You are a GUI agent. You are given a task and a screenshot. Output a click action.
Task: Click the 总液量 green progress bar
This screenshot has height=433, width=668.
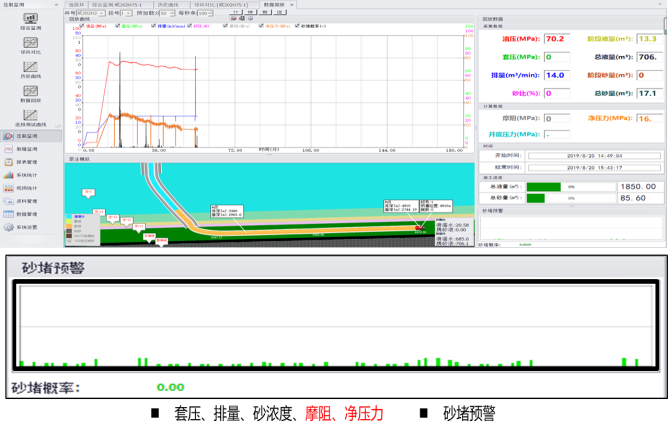click(545, 186)
